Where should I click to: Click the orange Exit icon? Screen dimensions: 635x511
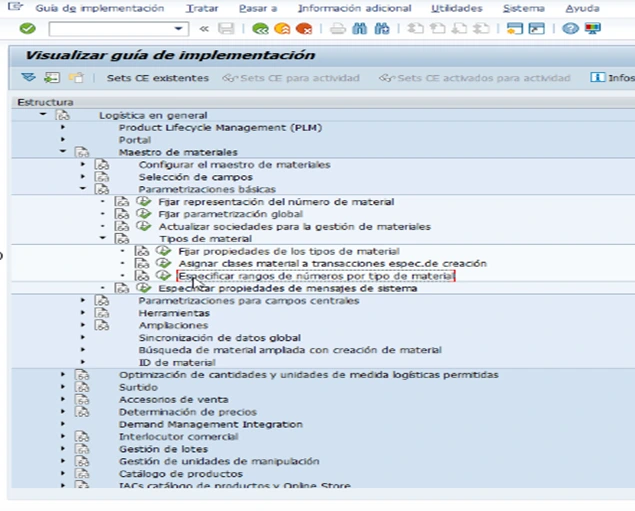coord(282,29)
